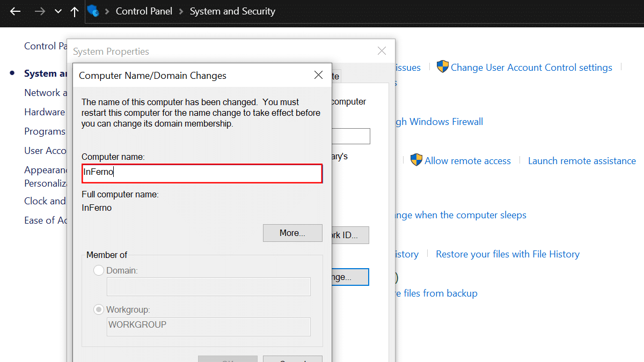Select the Workgroup radio button

(99, 309)
